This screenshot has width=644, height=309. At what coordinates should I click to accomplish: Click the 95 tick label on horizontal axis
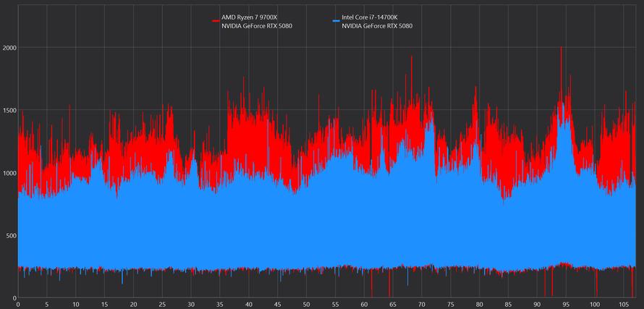pos(566,305)
